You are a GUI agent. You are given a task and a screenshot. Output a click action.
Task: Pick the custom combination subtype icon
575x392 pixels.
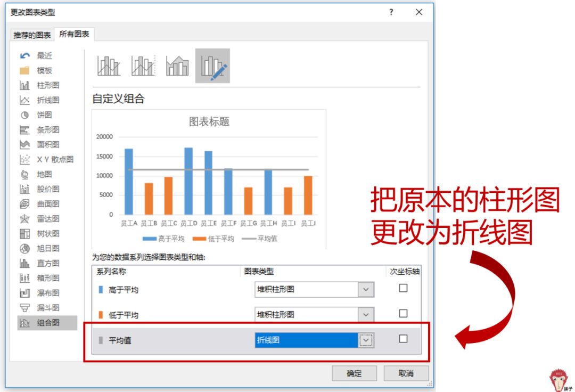click(212, 66)
